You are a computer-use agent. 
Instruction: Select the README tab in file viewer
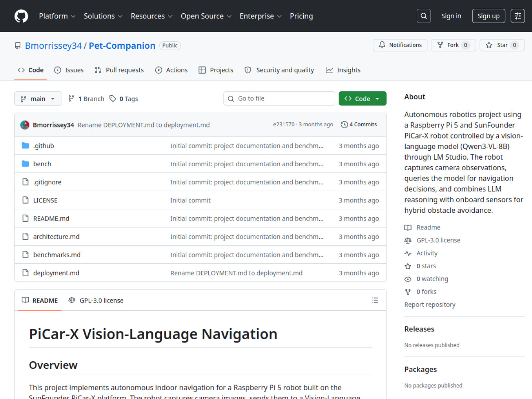click(x=40, y=300)
